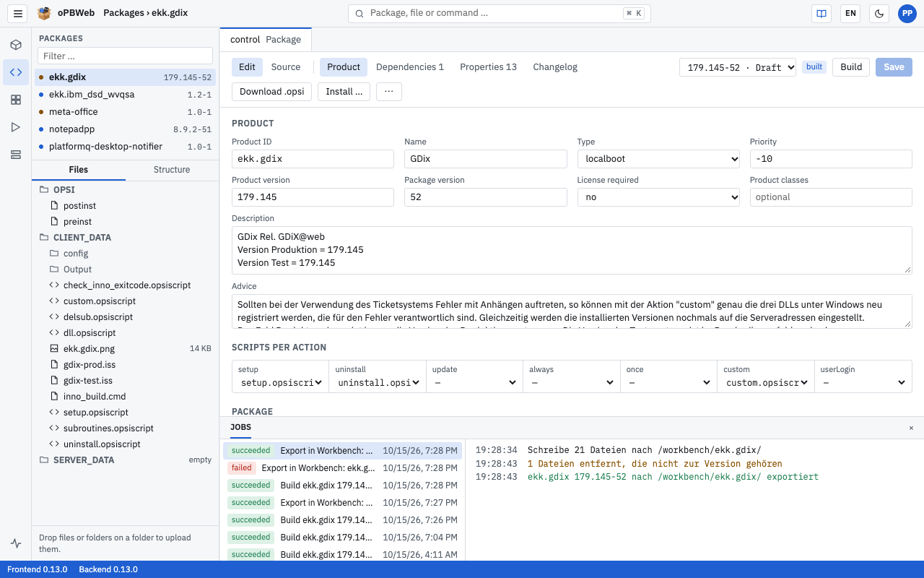Open the Packages cube icon in sidebar
The height and width of the screenshot is (578, 924).
pyautogui.click(x=16, y=45)
